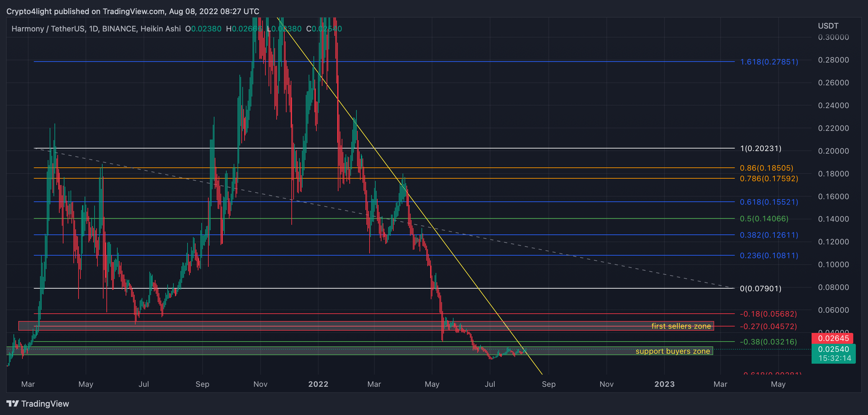
Task: Click the 0.236(0.10811) Fibonacci label
Action: (x=769, y=256)
